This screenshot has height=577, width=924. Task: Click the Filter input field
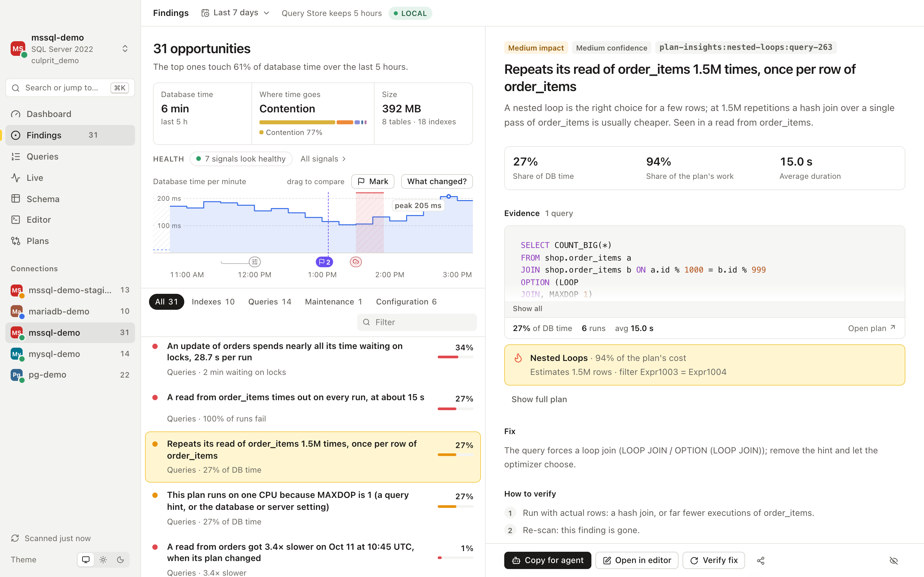point(417,322)
